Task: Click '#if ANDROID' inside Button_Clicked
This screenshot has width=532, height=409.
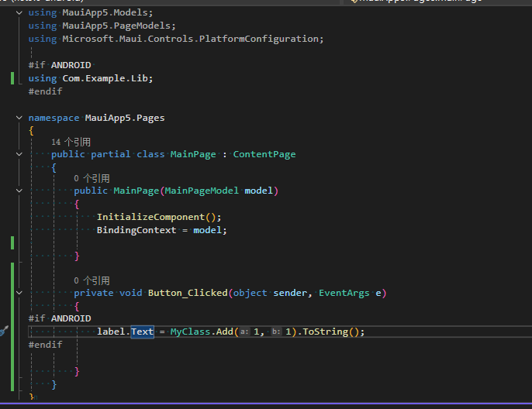Action: (60, 318)
